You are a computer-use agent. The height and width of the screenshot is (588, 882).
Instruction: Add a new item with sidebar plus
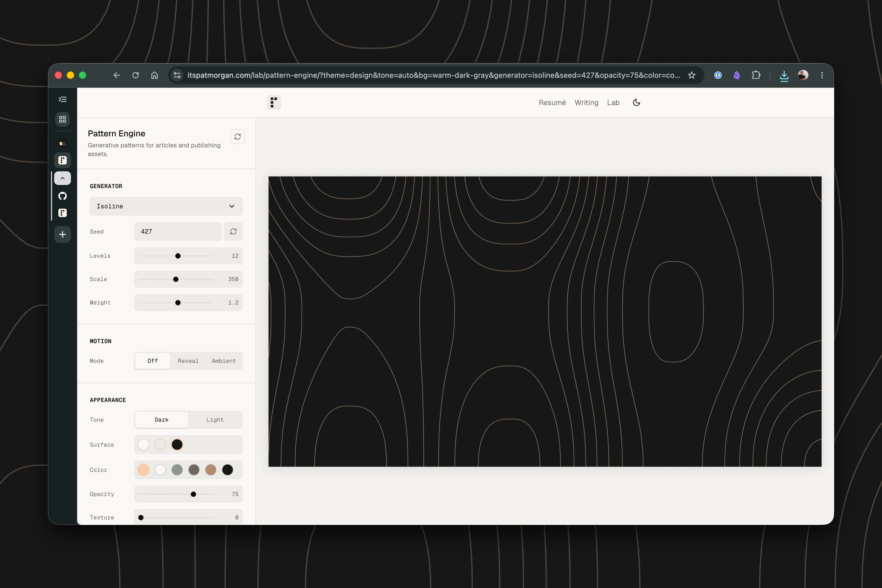tap(63, 234)
